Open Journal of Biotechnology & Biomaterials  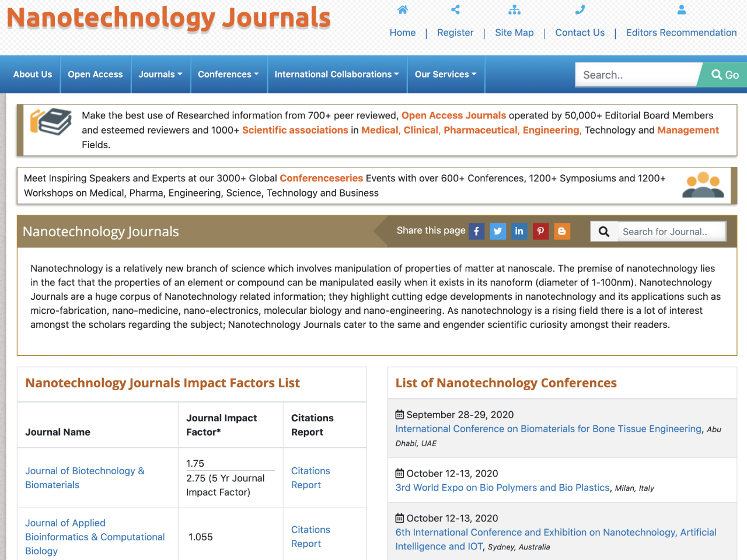coord(85,478)
